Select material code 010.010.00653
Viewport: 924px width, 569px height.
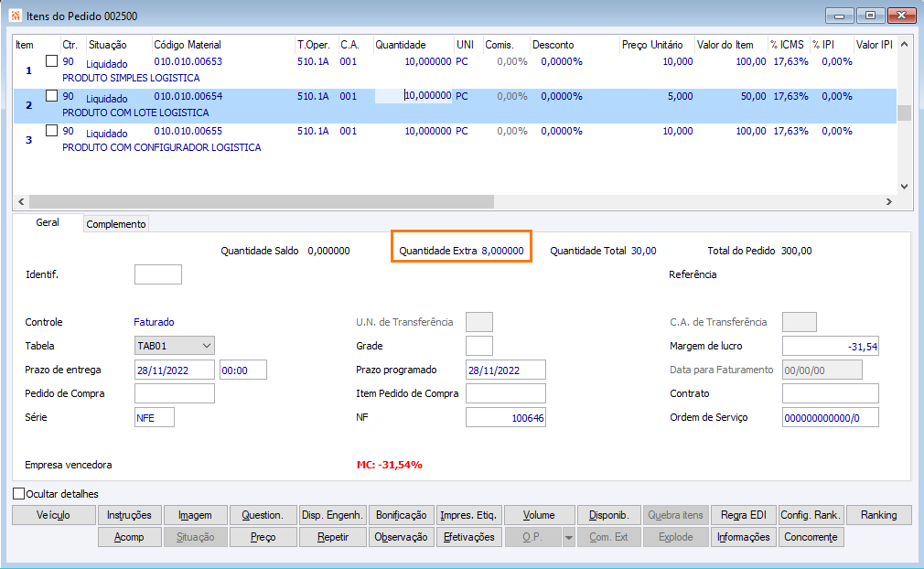pyautogui.click(x=188, y=61)
